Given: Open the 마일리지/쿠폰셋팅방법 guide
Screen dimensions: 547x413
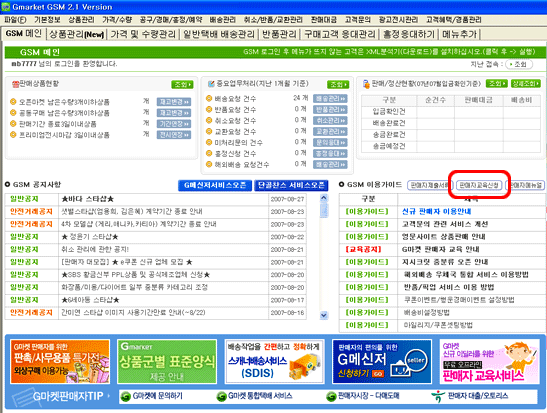Looking at the screenshot, I should click(x=438, y=325).
